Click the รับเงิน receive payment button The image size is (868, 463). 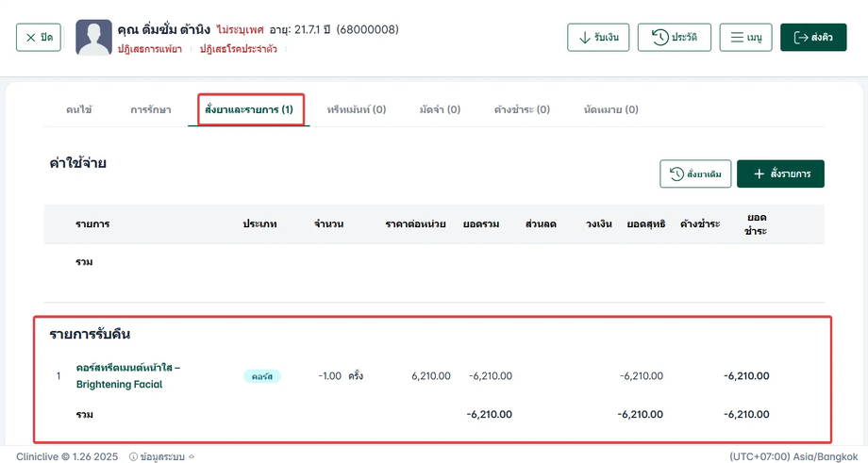[598, 38]
